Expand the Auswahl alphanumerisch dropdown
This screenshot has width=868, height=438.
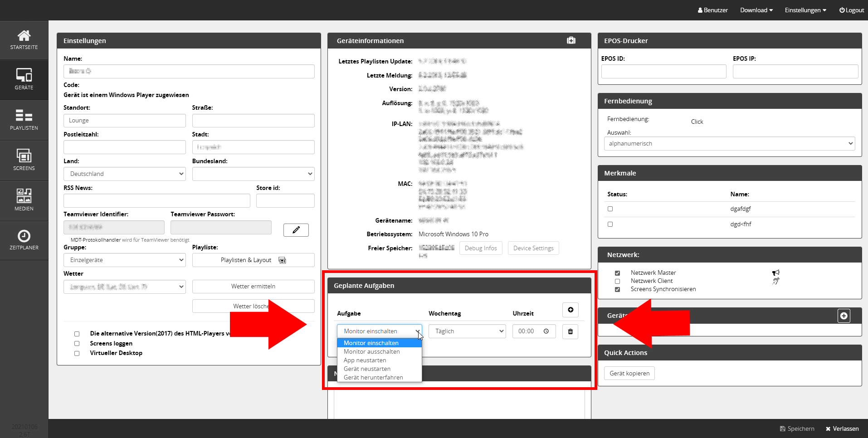[729, 144]
